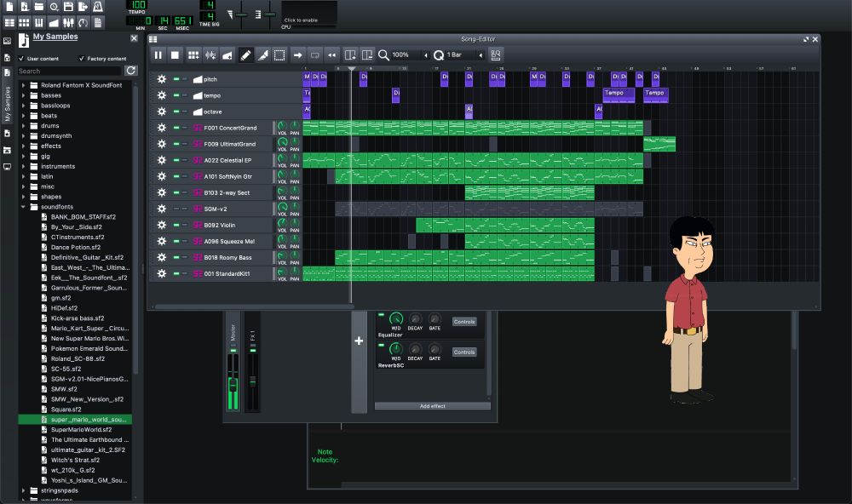This screenshot has width=852, height=504.
Task: Click the B018 Roomy Bass track name
Action: (x=227, y=257)
